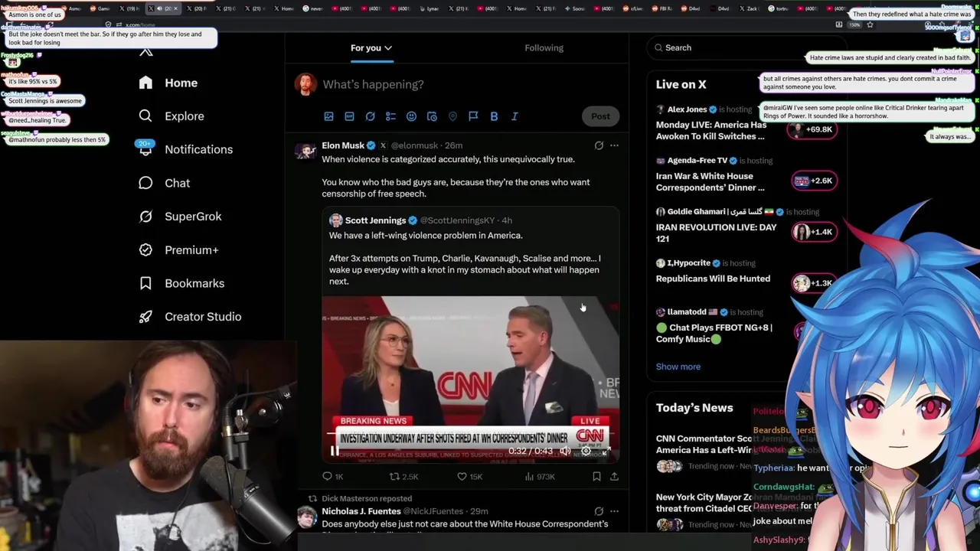This screenshot has height=551, width=980.
Task: Open the Chat bubble icon
Action: (145, 183)
